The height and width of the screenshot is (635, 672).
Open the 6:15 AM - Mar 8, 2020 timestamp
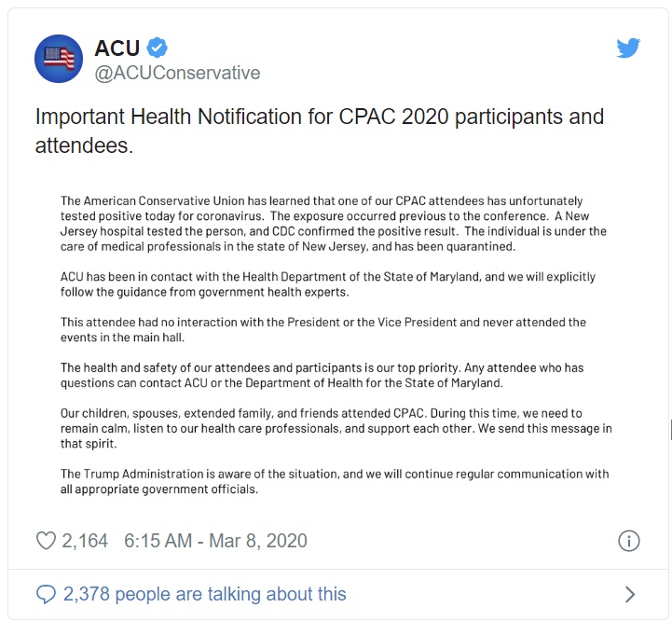tap(215, 541)
